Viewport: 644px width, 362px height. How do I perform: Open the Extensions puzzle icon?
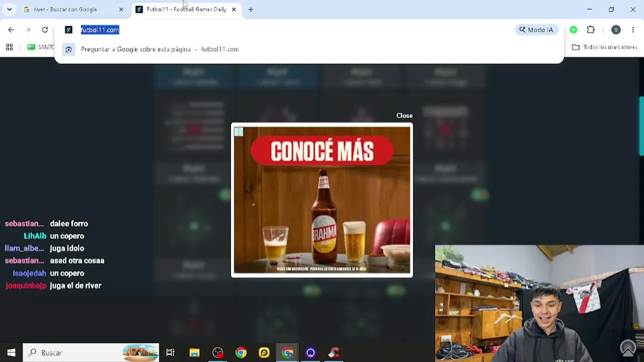pos(591,30)
